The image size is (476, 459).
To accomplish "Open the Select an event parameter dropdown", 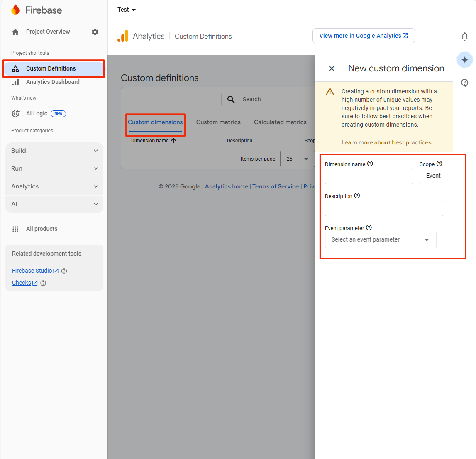I will point(381,240).
